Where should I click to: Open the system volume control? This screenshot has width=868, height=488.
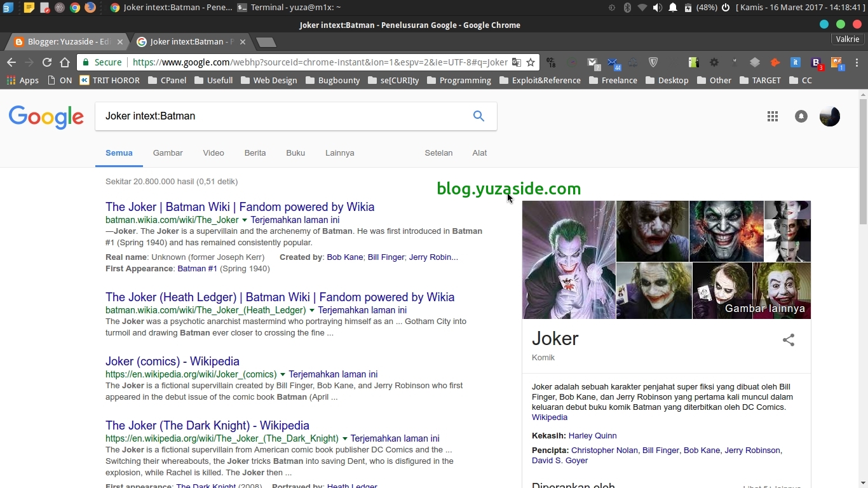tap(657, 8)
